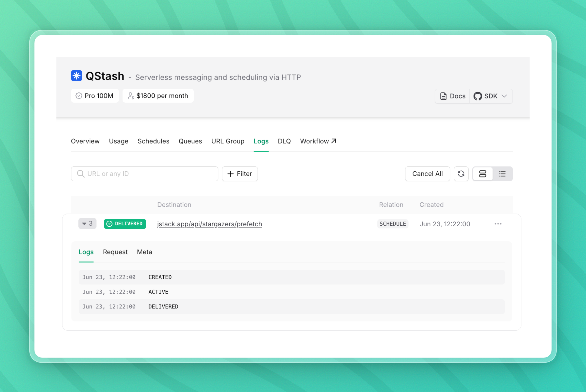The height and width of the screenshot is (392, 586).
Task: Add a filter with Filter button
Action: 240,174
